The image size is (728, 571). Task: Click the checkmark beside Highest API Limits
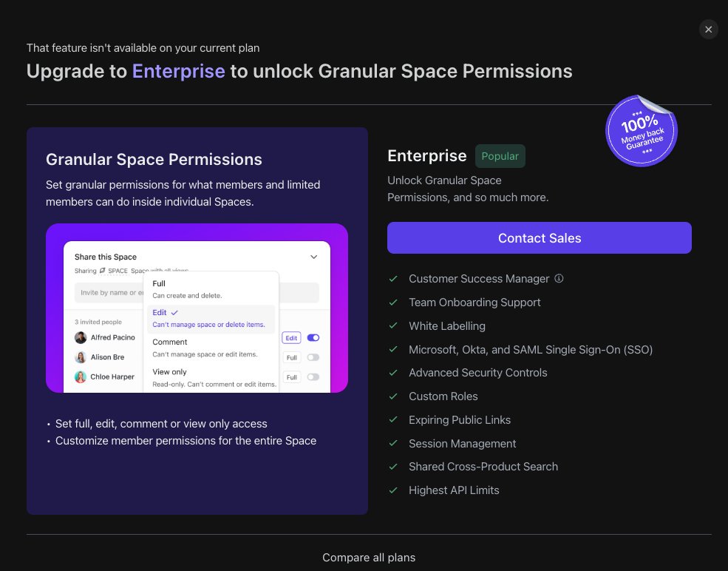(393, 490)
